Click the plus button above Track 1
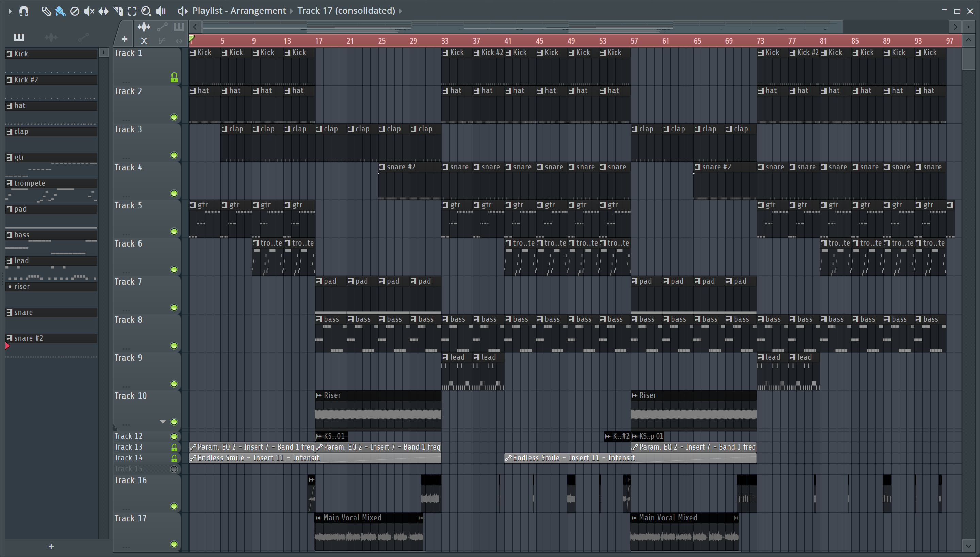This screenshot has height=557, width=980. pyautogui.click(x=125, y=39)
